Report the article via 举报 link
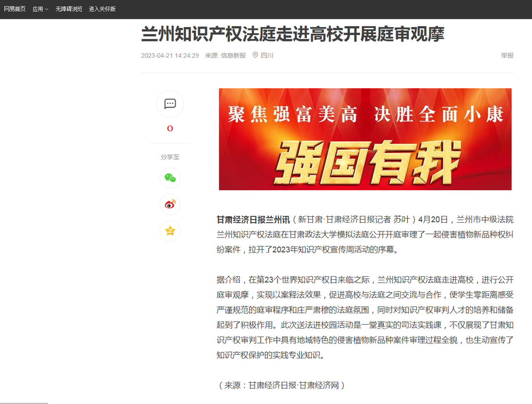The width and height of the screenshot is (532, 404). pyautogui.click(x=507, y=55)
